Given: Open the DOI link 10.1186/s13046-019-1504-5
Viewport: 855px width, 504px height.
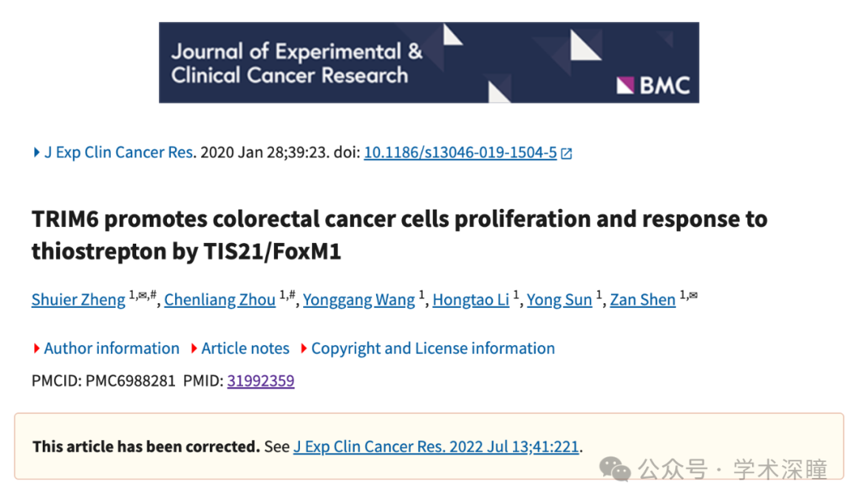Looking at the screenshot, I should [460, 153].
